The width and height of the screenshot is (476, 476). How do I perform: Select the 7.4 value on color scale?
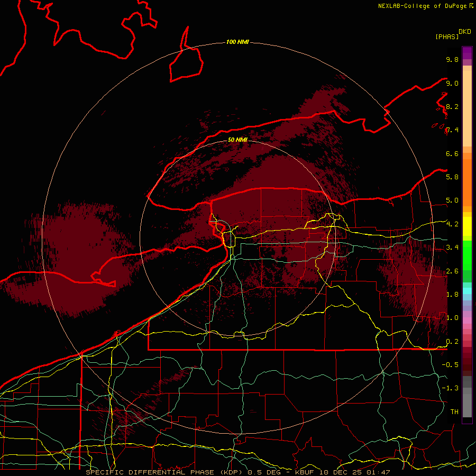452,130
